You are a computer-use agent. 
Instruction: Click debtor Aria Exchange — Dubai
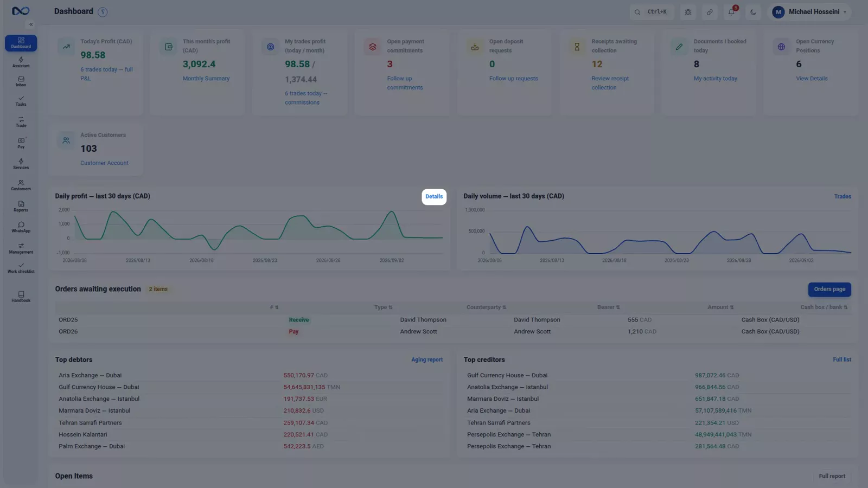click(x=90, y=376)
